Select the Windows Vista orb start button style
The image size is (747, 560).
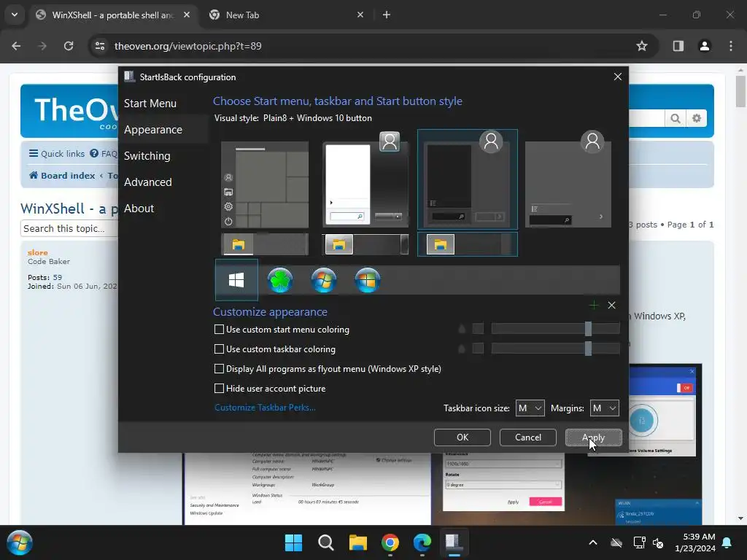pos(368,280)
